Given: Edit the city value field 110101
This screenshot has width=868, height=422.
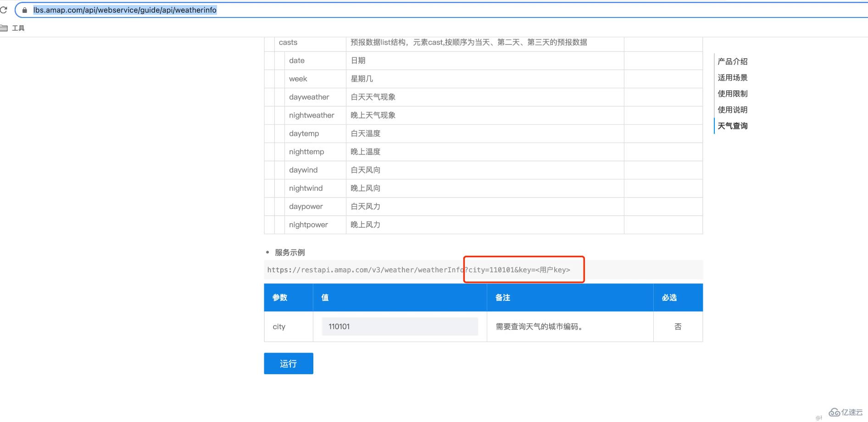Looking at the screenshot, I should coord(400,326).
